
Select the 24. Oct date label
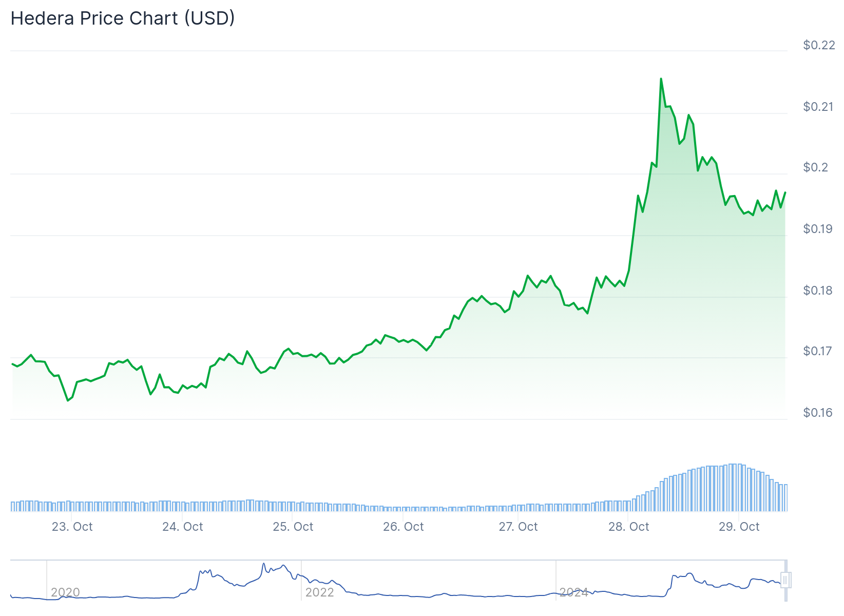click(x=182, y=527)
